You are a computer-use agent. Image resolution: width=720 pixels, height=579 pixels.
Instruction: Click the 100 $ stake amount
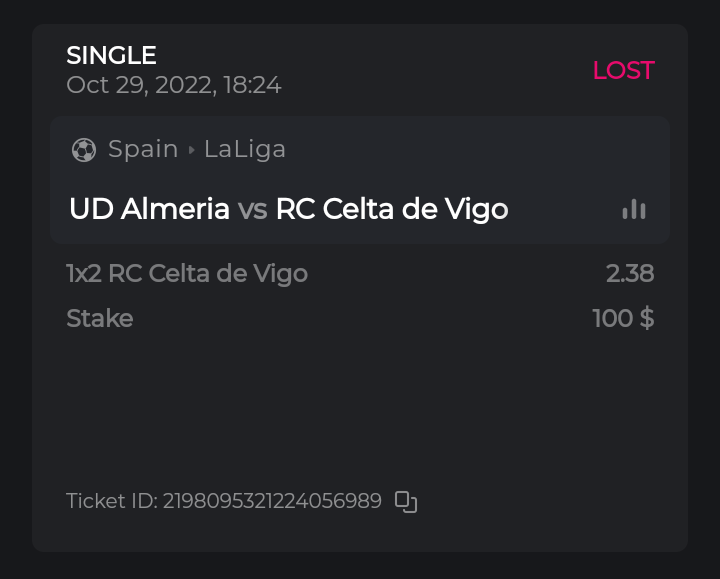[x=623, y=319]
